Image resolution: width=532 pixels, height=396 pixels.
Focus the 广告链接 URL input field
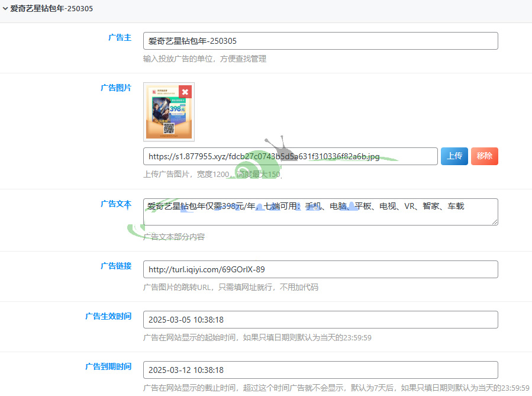[321, 269]
